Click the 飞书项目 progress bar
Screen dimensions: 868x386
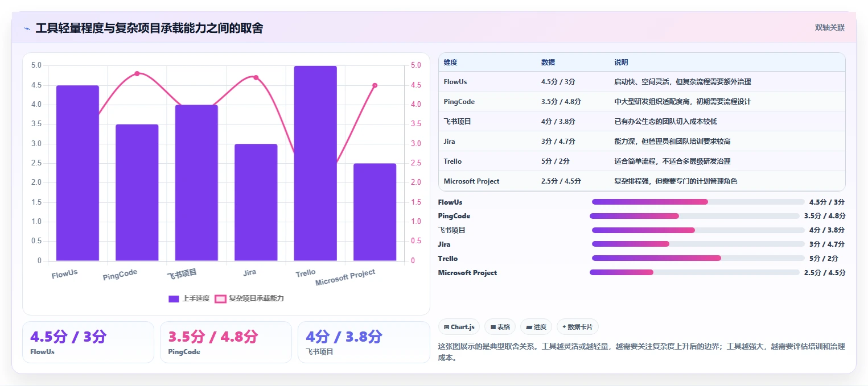(x=698, y=230)
